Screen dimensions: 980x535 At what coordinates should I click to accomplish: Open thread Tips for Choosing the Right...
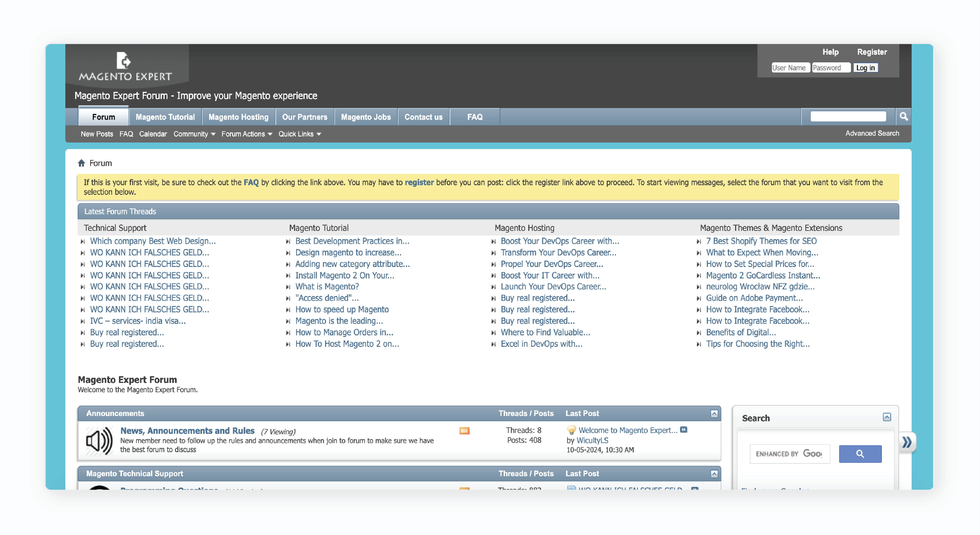(758, 344)
